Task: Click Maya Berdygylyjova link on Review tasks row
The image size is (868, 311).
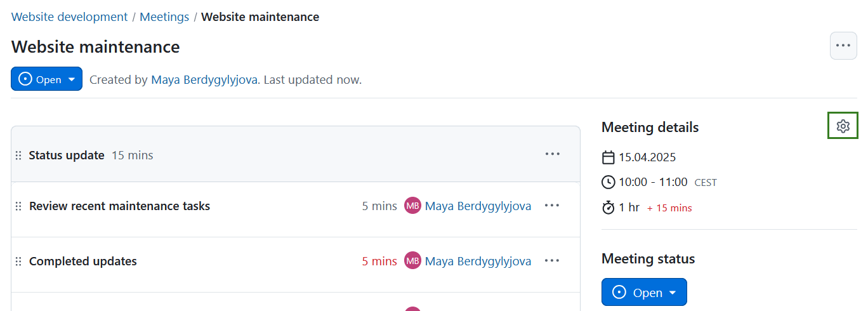Action: coord(478,206)
